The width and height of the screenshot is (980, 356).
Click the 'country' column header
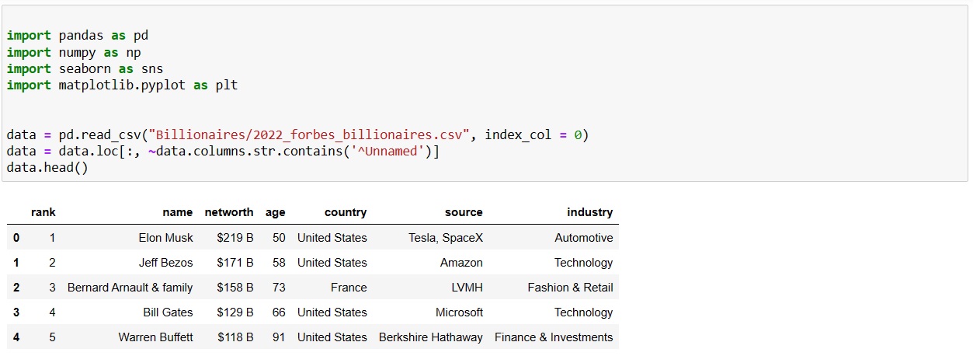point(346,212)
